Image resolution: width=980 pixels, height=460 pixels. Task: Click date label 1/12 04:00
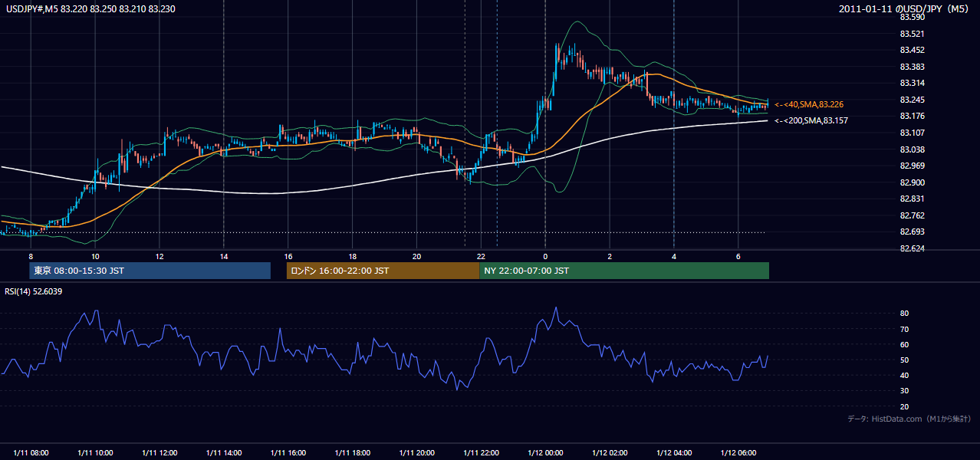click(674, 453)
